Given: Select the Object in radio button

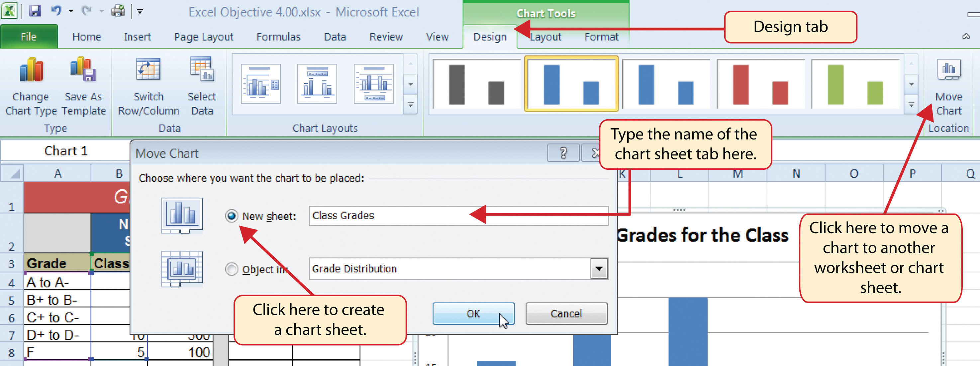Looking at the screenshot, I should click(227, 268).
